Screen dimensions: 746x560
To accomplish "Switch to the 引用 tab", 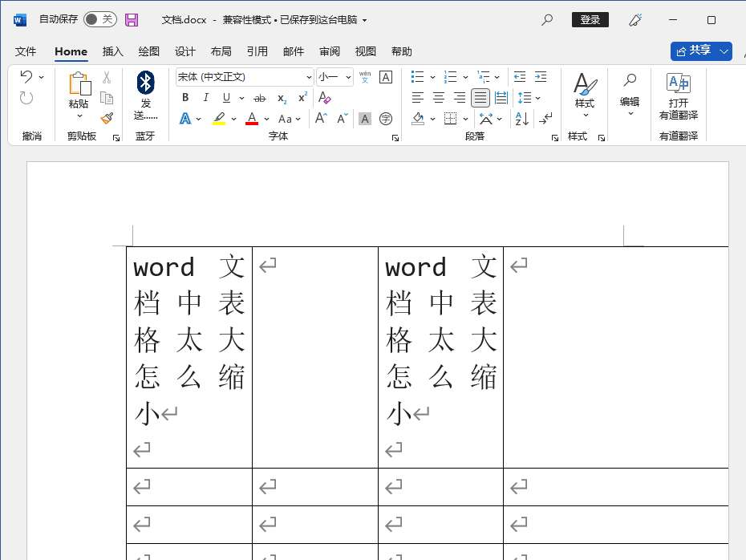I will [x=257, y=51].
